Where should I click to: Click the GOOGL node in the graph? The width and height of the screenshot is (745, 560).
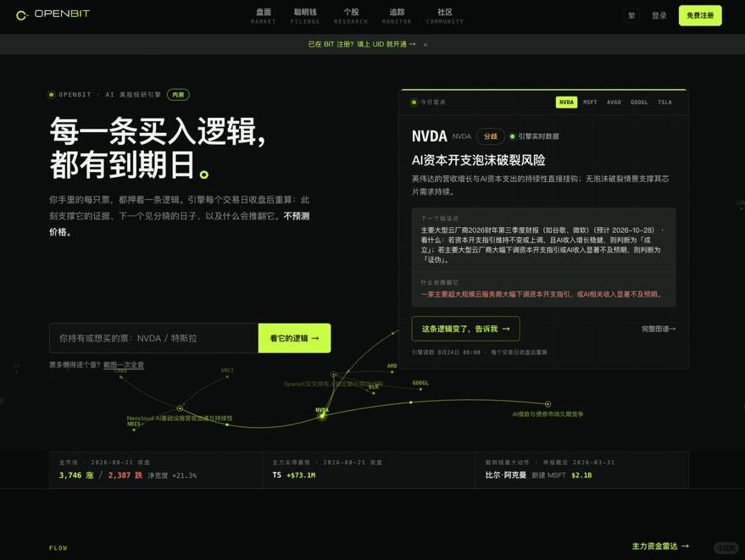(420, 389)
